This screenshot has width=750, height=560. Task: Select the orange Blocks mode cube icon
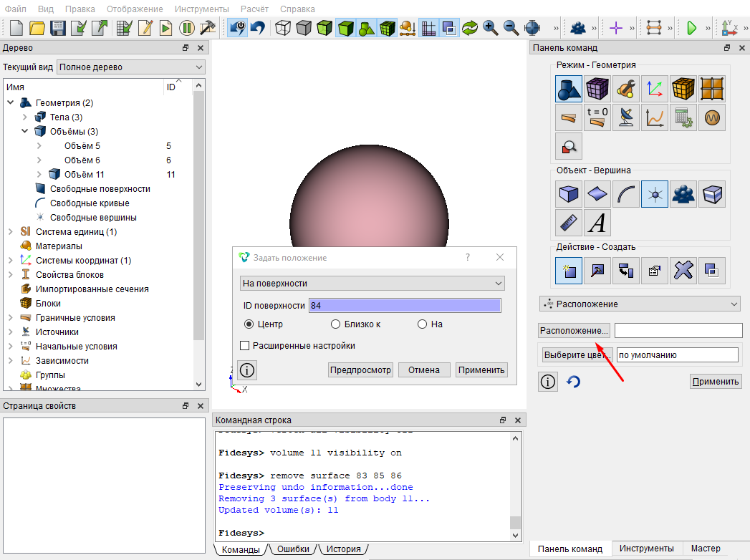click(x=683, y=89)
